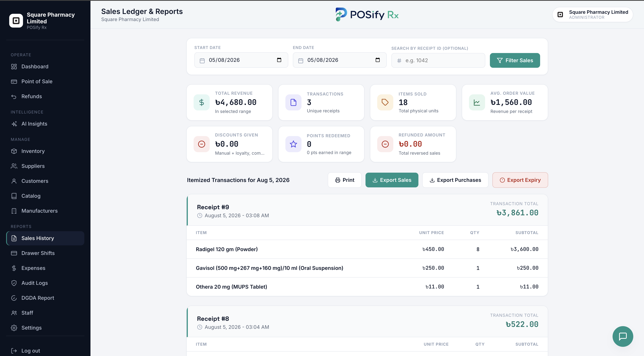Click the Receipt #8 heading
The height and width of the screenshot is (356, 644).
pos(213,319)
